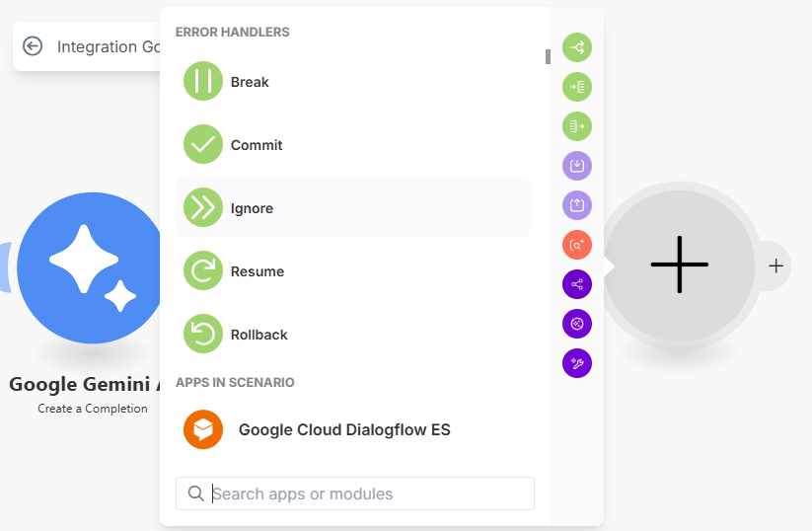This screenshot has height=531, width=812.
Task: Select the light purple download-box icon
Action: pyautogui.click(x=577, y=166)
